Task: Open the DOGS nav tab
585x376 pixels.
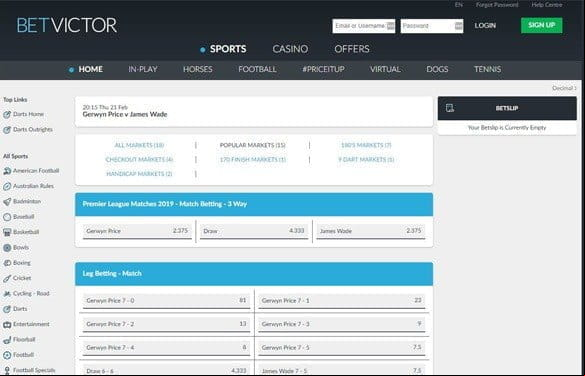Action: [x=437, y=69]
